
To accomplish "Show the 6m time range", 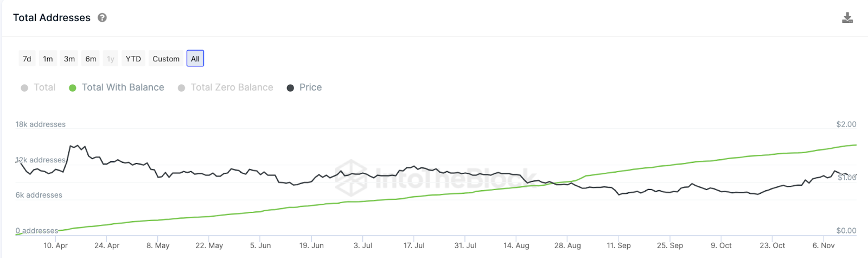I will coord(91,59).
